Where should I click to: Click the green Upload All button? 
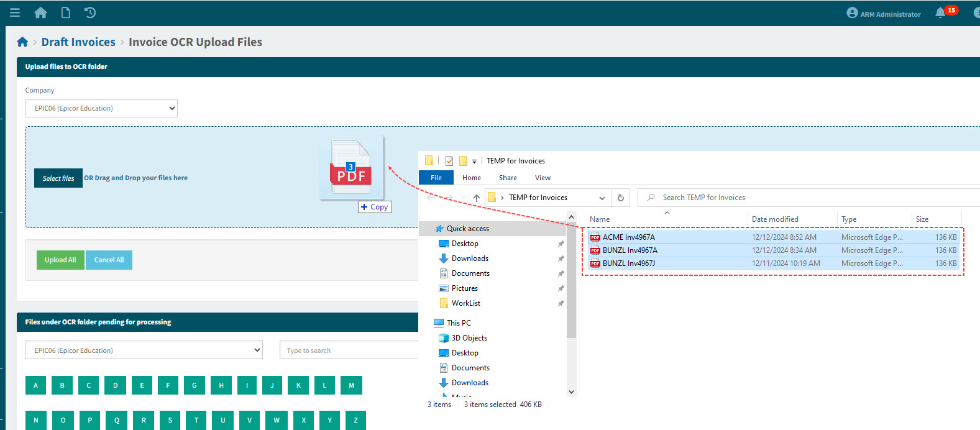[x=60, y=260]
